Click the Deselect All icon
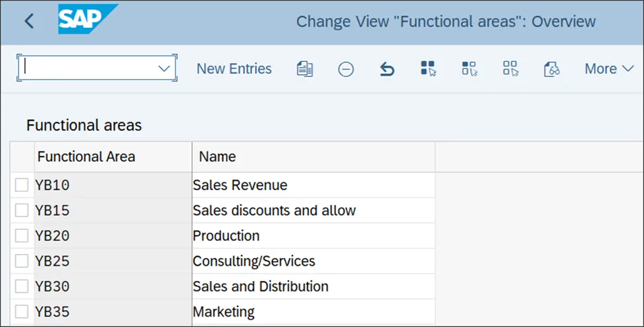Image resolution: width=644 pixels, height=327 pixels. [x=510, y=68]
